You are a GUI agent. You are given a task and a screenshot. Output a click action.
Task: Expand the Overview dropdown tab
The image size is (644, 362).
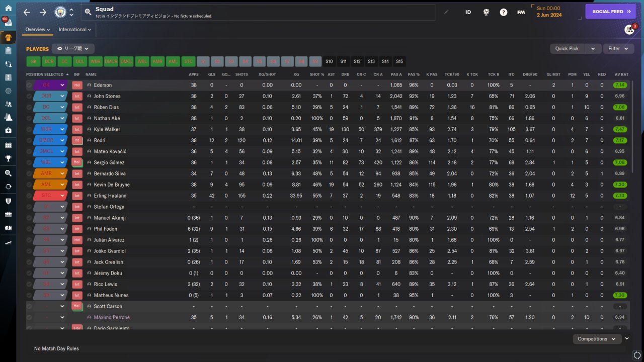point(38,30)
